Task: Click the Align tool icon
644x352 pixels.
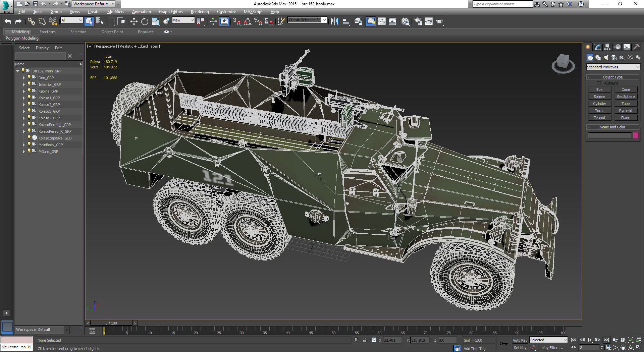Action: tap(345, 21)
